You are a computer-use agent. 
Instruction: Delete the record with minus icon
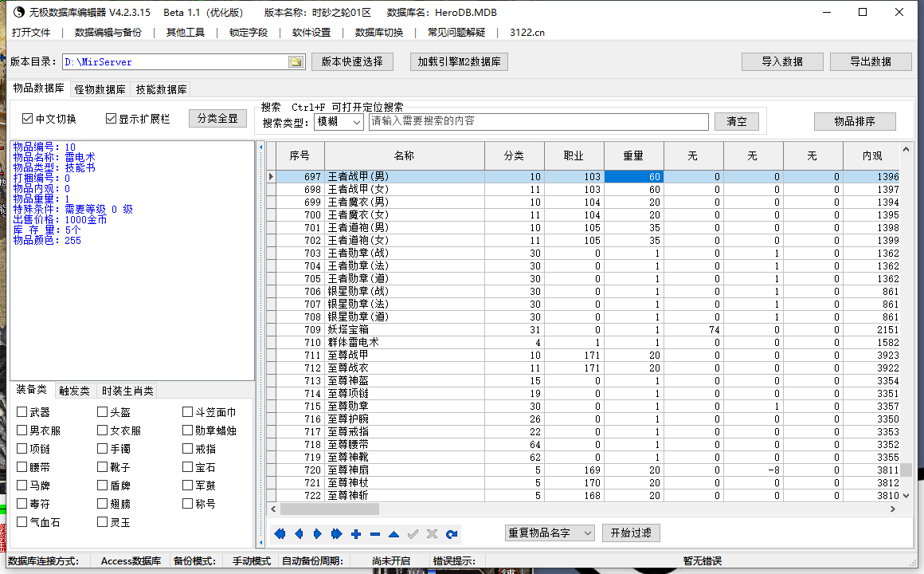(375, 534)
